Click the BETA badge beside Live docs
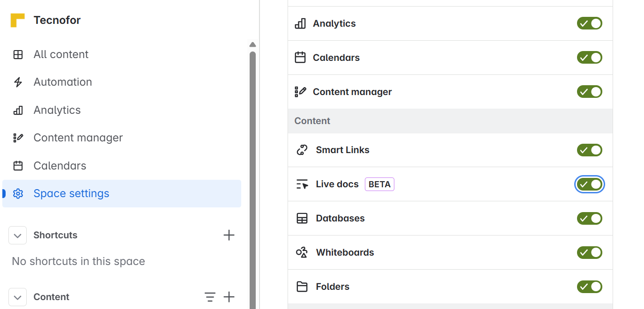This screenshot has width=644, height=309. 379,184
